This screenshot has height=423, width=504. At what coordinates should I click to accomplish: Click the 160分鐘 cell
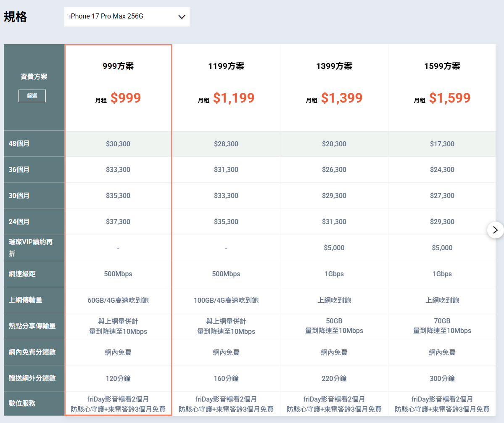click(x=226, y=378)
